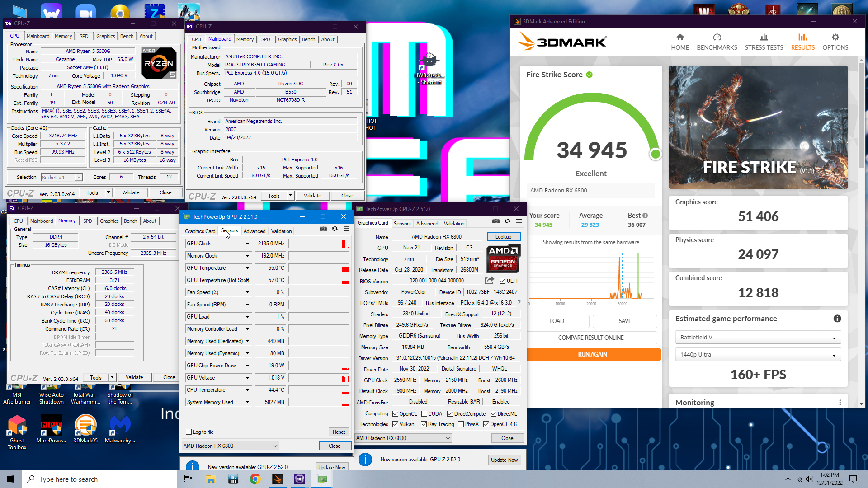Viewport: 868px width, 488px height.
Task: Click the LOAD result button
Action: tap(557, 321)
